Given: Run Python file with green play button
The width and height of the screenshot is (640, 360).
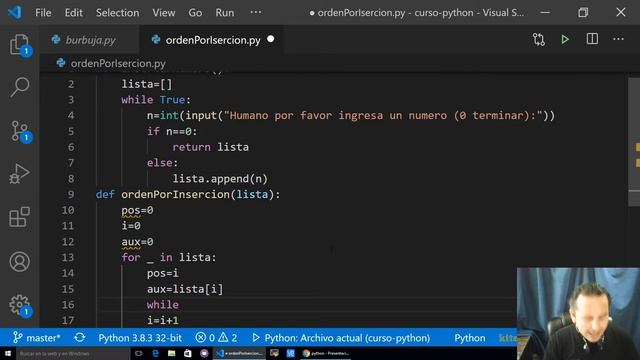Looking at the screenshot, I should tap(565, 40).
